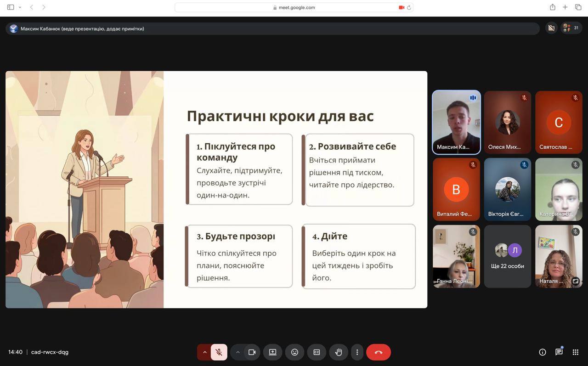Open participants list showing 31 people
Image resolution: width=588 pixels, height=366 pixels.
click(571, 28)
